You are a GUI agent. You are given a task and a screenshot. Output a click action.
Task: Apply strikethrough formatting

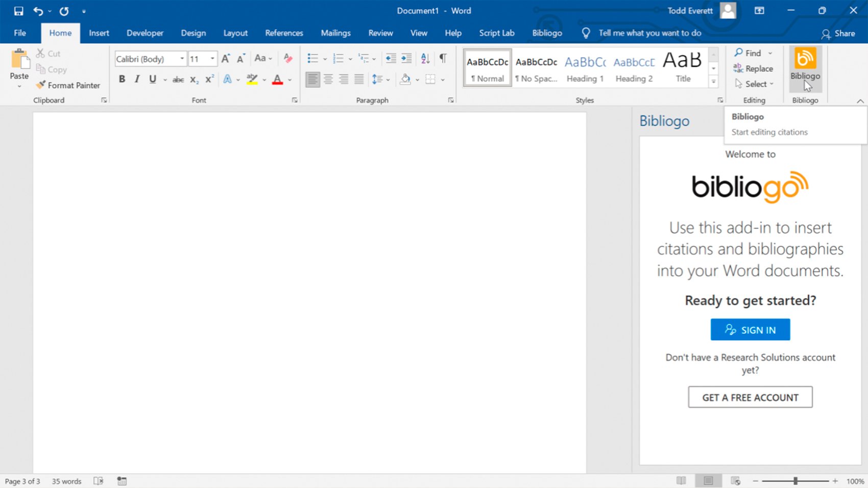pos(178,79)
